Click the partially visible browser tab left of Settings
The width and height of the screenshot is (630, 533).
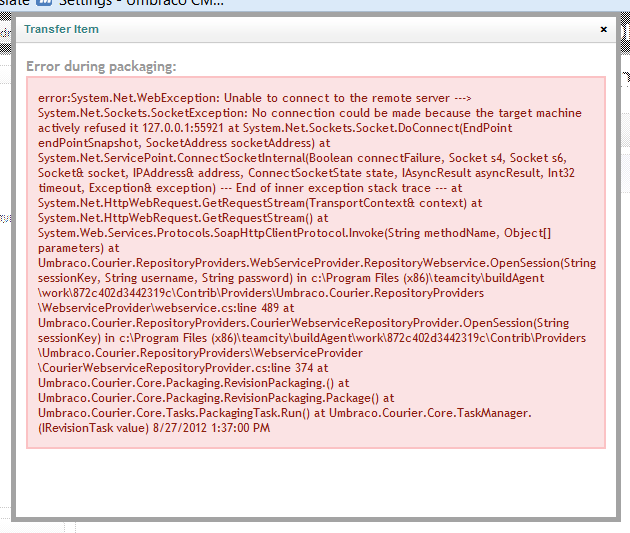point(14,4)
